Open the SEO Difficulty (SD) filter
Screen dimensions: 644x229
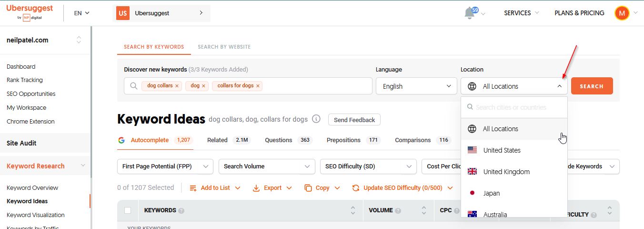tap(368, 167)
